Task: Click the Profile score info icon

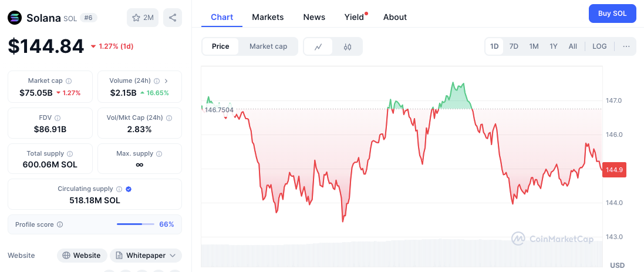Action: pyautogui.click(x=60, y=224)
